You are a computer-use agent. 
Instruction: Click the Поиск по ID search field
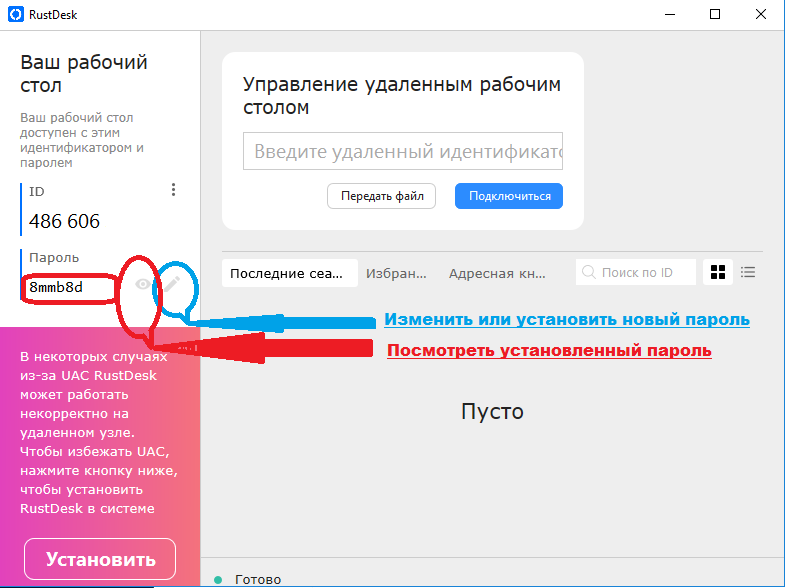(x=636, y=272)
